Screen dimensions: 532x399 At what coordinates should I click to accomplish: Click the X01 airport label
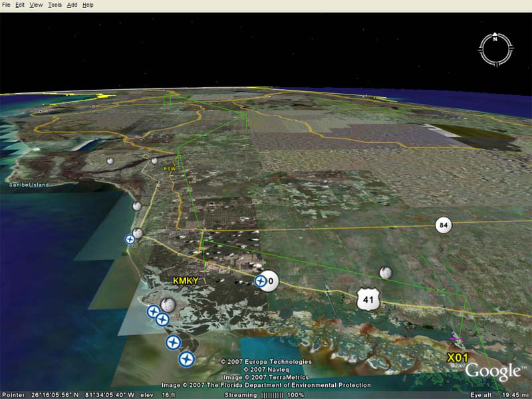(458, 358)
